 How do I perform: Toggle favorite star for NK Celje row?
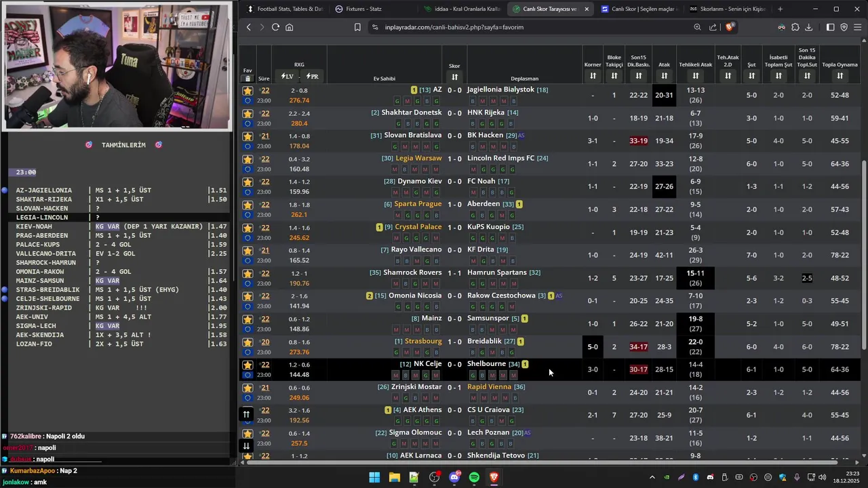(x=248, y=365)
